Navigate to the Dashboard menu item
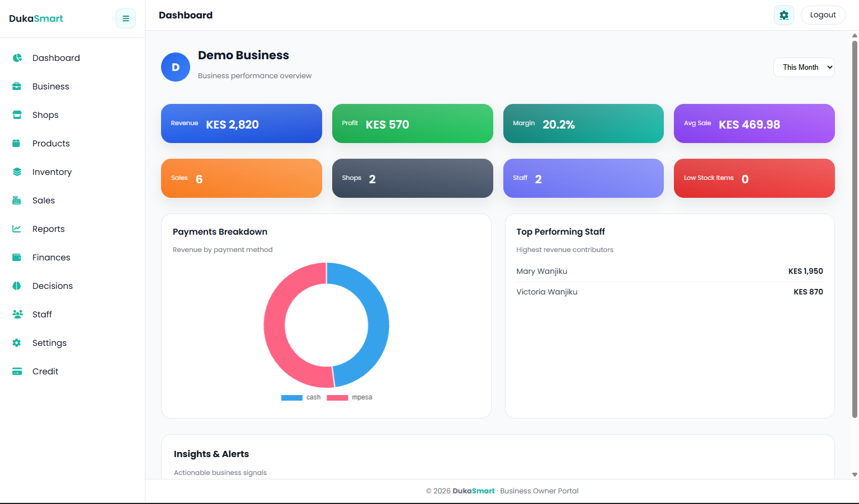 pyautogui.click(x=56, y=58)
